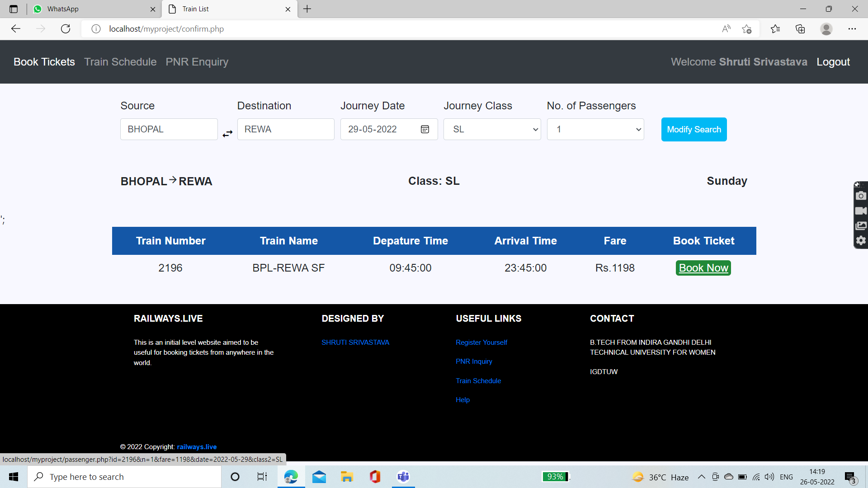Open Microsoft Teams from the taskbar
The width and height of the screenshot is (868, 488).
[402, 477]
